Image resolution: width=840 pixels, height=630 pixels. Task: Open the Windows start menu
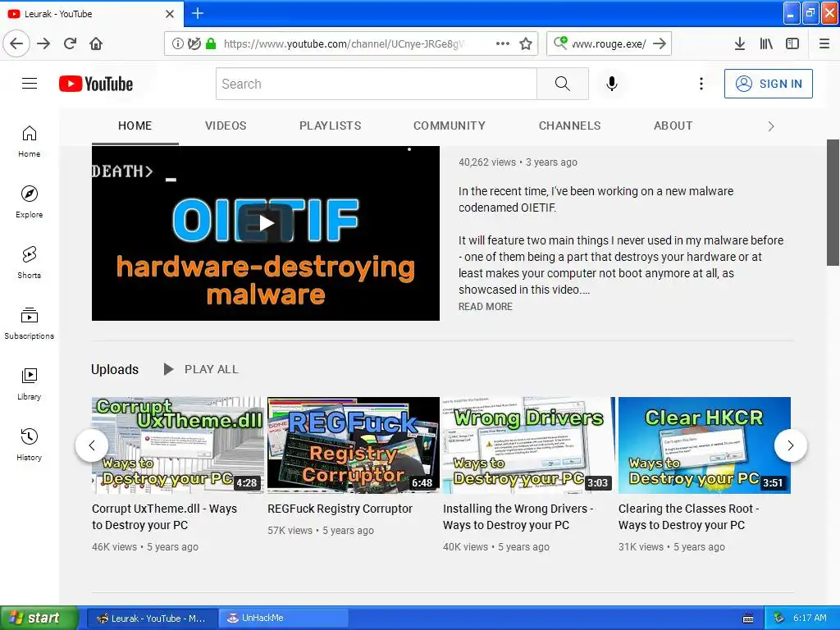click(x=39, y=618)
